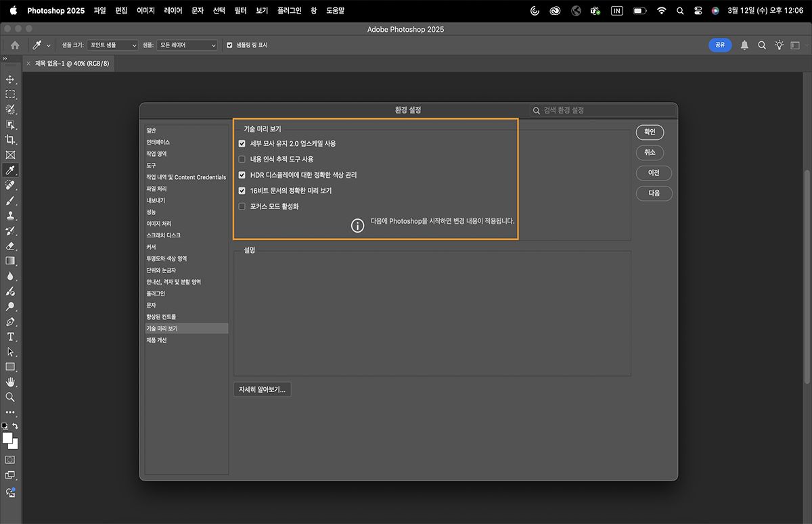Viewport: 812px width, 524px height.
Task: Enable 내용 인식 추적 도구 사용
Action: click(x=242, y=160)
